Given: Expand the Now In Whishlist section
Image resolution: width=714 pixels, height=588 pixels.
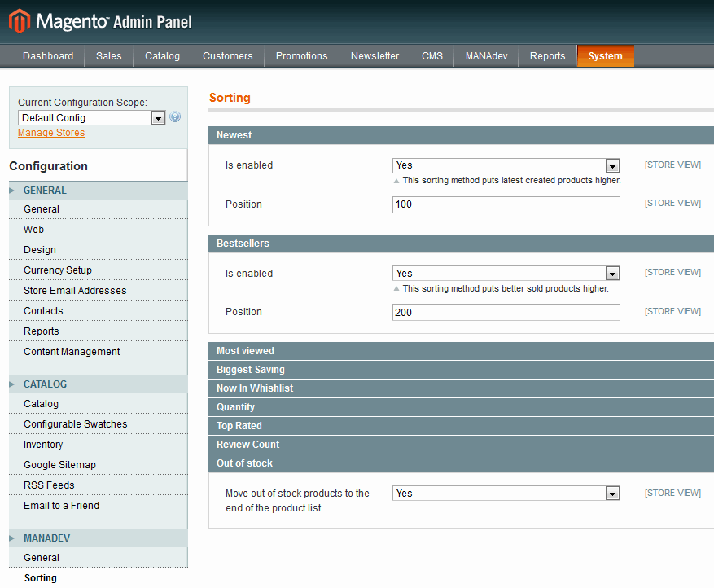Looking at the screenshot, I should [461, 388].
